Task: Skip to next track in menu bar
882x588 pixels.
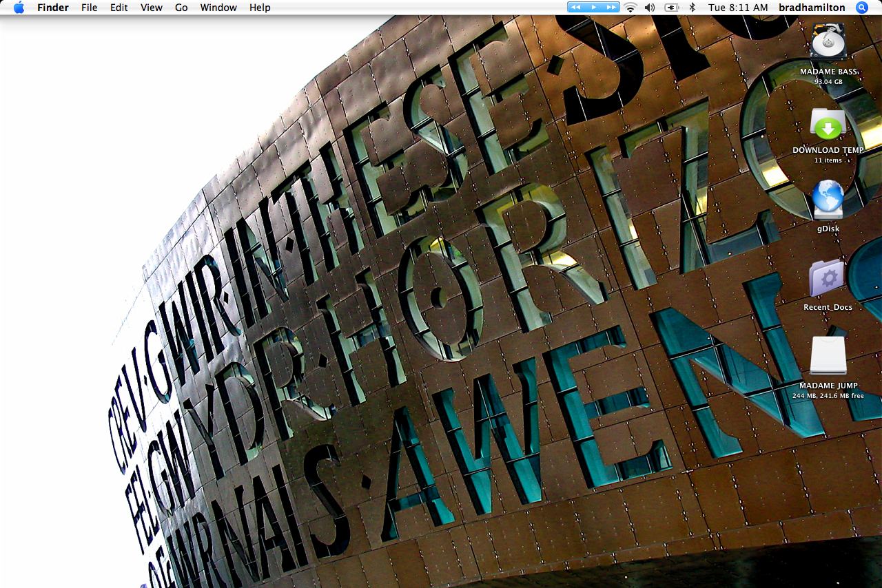Action: pyautogui.click(x=611, y=8)
